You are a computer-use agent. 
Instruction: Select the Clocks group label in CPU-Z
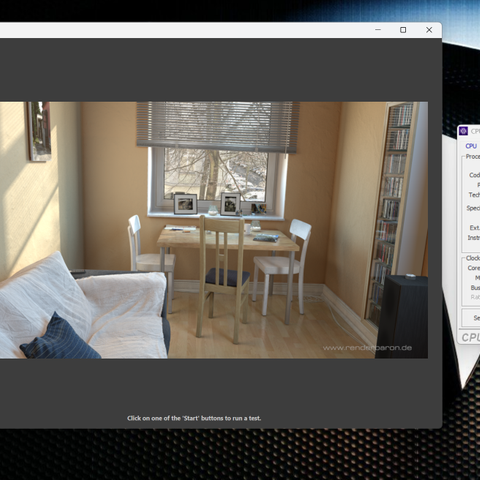pos(473,258)
